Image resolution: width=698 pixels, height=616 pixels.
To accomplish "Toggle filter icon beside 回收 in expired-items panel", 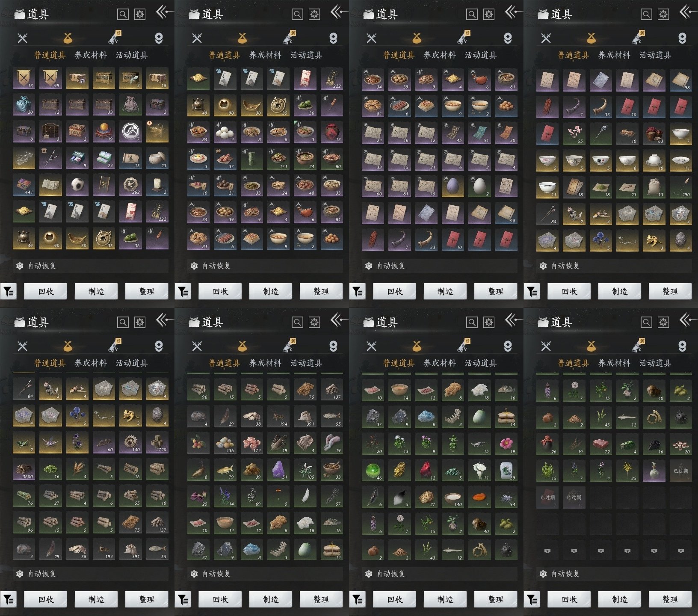I will 532,600.
